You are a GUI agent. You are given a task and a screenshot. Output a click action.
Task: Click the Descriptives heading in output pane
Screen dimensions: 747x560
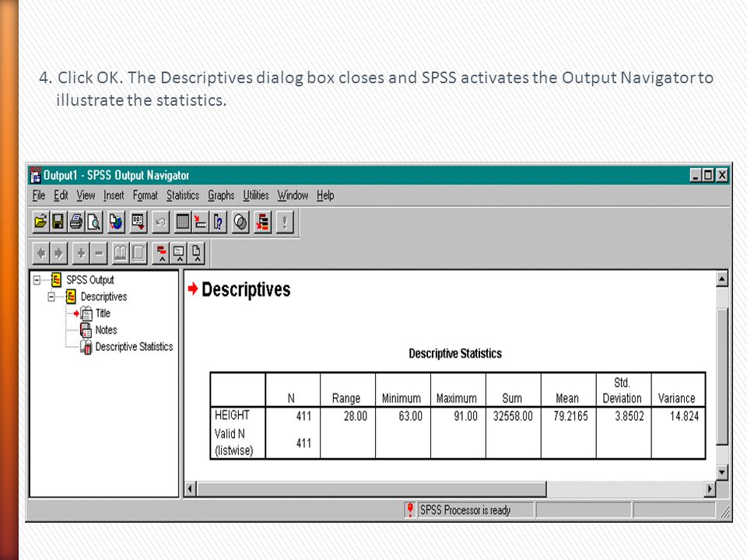[246, 289]
